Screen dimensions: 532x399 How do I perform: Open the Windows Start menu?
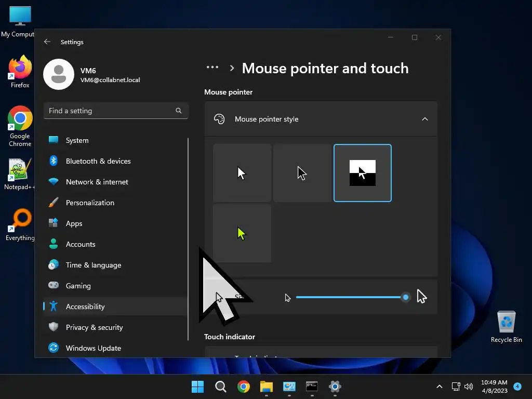click(197, 387)
